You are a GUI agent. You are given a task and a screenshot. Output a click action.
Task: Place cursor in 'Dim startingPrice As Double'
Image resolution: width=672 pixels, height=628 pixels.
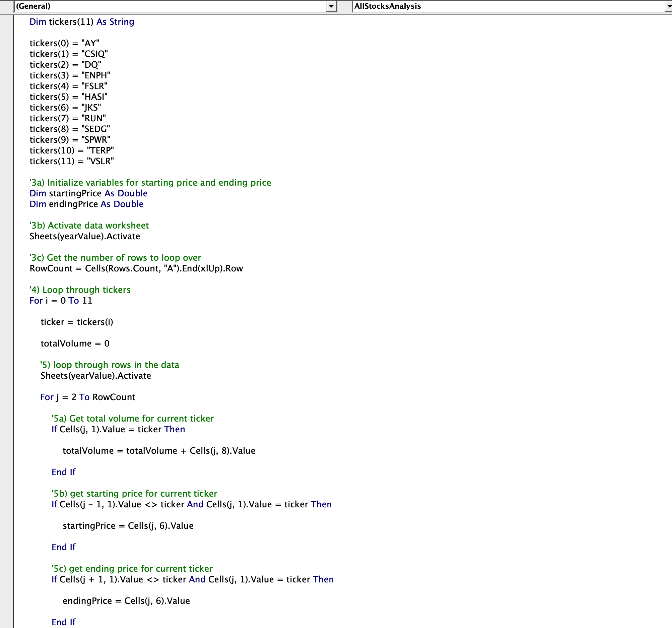click(x=88, y=193)
